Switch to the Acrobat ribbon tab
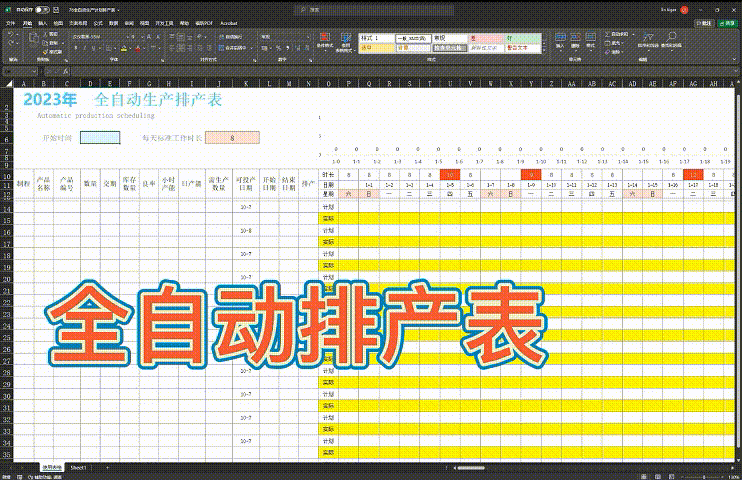The width and height of the screenshot is (742, 480). pyautogui.click(x=229, y=23)
